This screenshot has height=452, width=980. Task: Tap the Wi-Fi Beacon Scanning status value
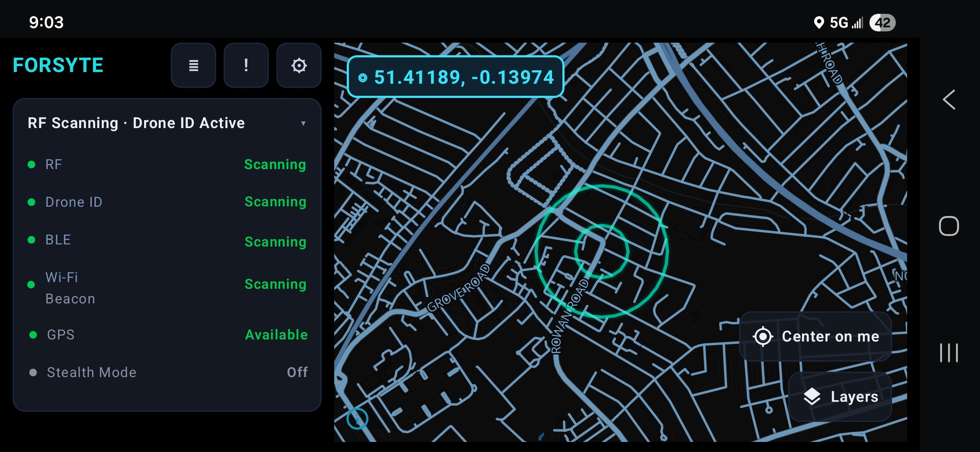pyautogui.click(x=276, y=284)
